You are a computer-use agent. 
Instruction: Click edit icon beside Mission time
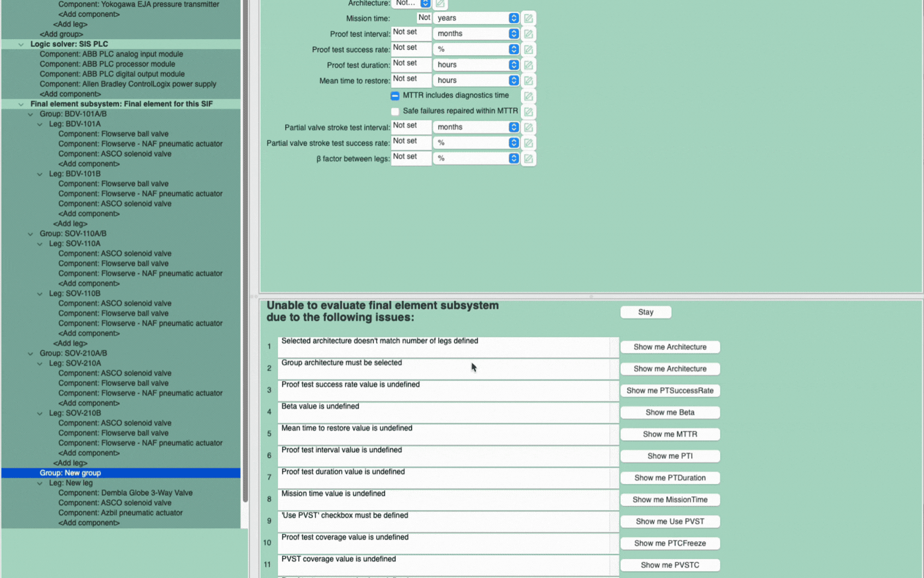[x=528, y=19]
